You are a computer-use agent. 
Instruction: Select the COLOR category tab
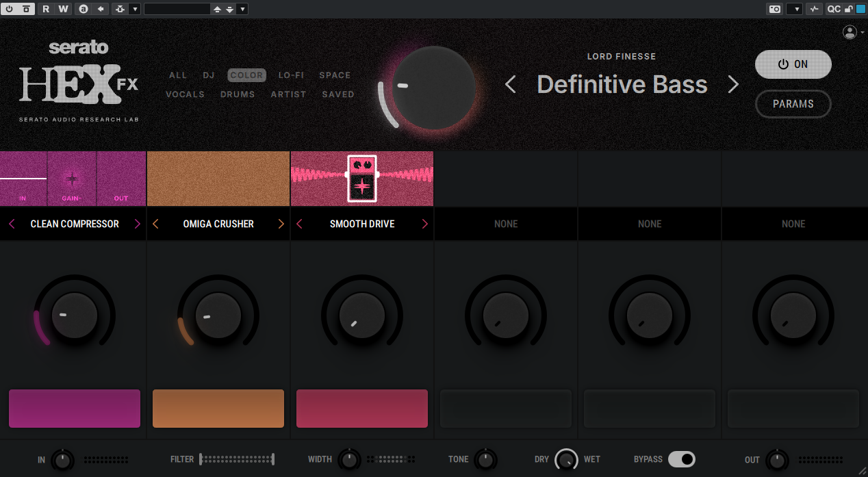pyautogui.click(x=246, y=75)
